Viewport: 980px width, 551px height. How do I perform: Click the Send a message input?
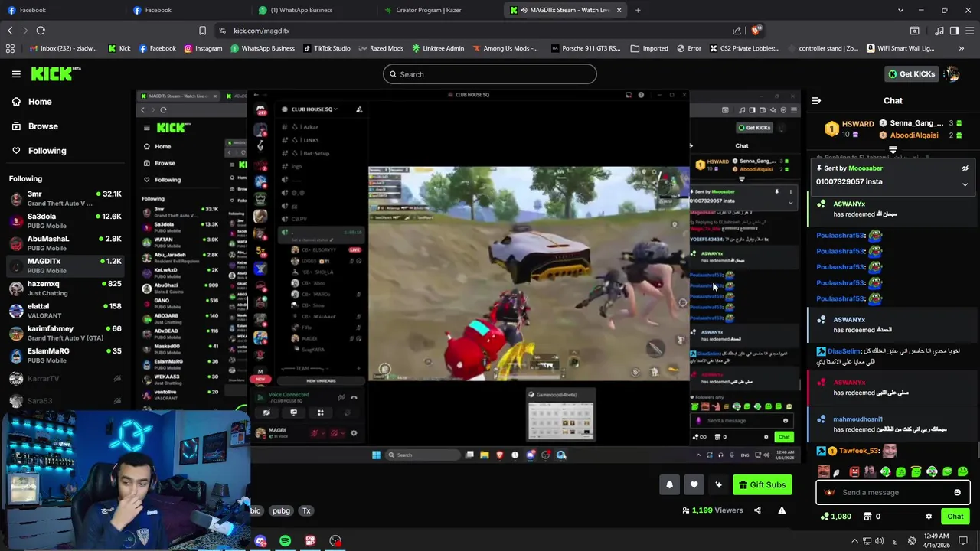coord(893,492)
